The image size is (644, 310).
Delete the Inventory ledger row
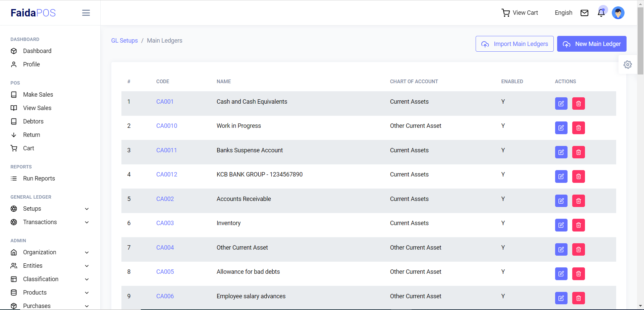pyautogui.click(x=578, y=225)
